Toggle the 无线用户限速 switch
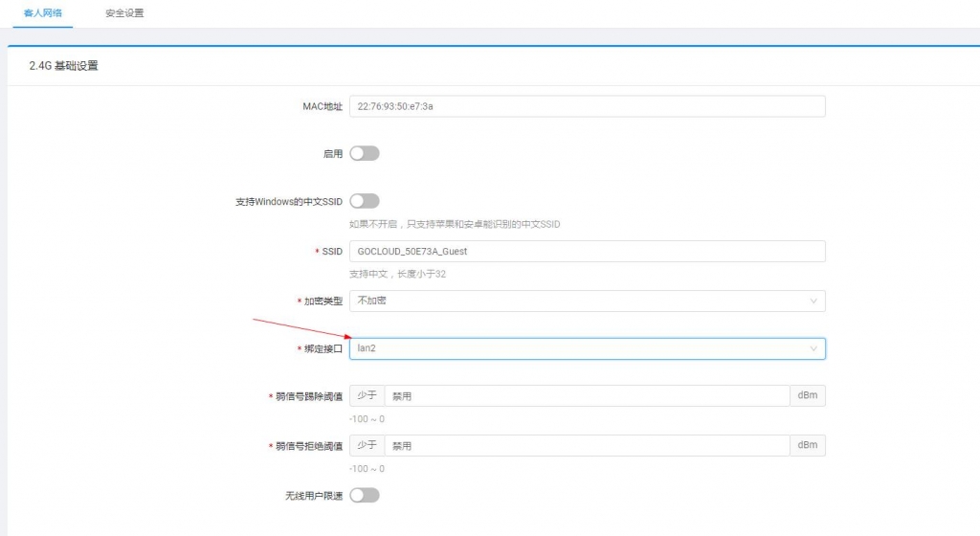 tap(365, 495)
